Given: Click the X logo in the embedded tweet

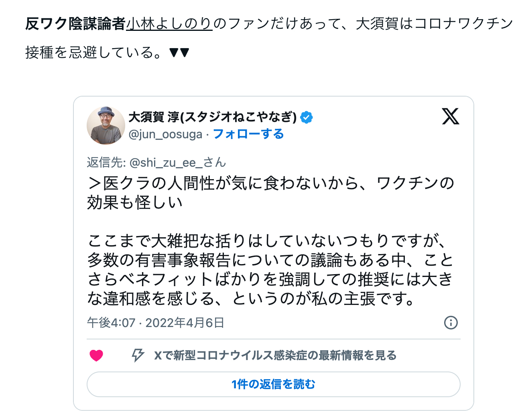Looking at the screenshot, I should (450, 117).
